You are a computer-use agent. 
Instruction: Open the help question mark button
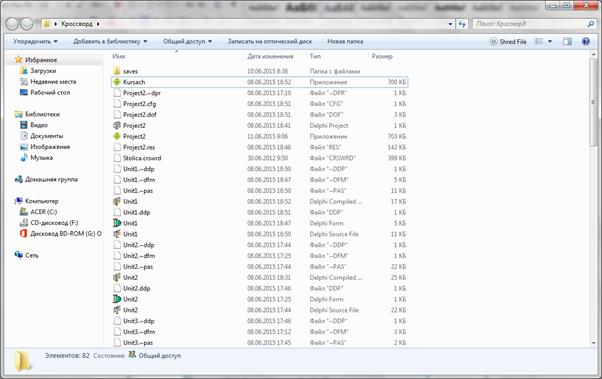pyautogui.click(x=585, y=41)
